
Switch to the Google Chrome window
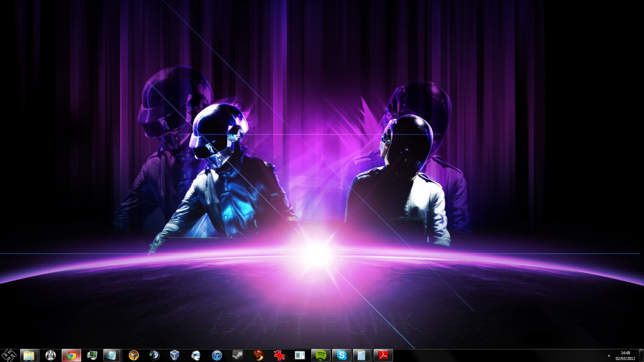coord(71,356)
